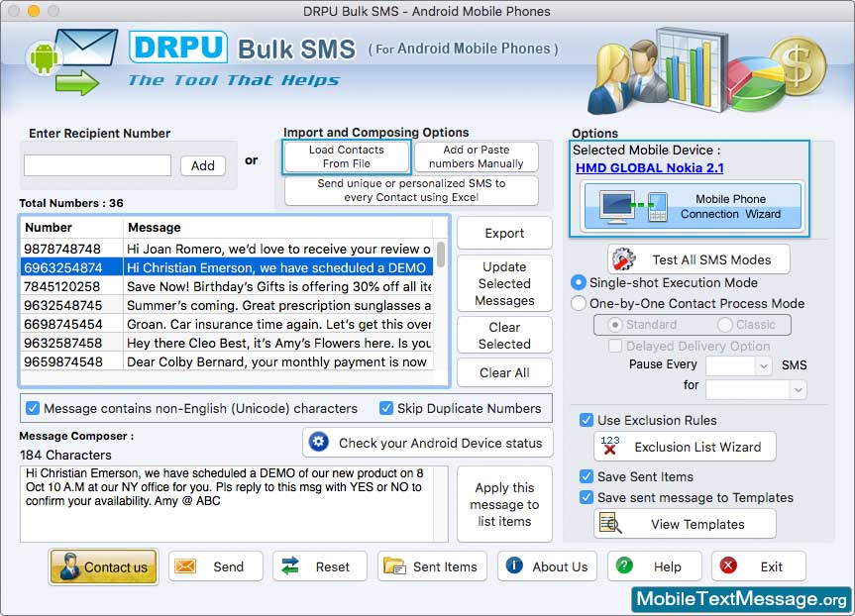Select Single-shot Execution Mode
The height and width of the screenshot is (616, 855).
click(x=578, y=282)
